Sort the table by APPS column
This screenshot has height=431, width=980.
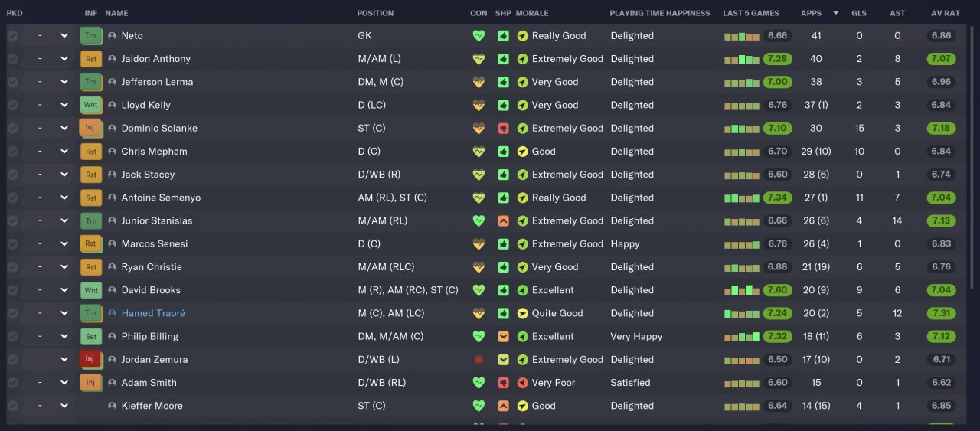[811, 13]
